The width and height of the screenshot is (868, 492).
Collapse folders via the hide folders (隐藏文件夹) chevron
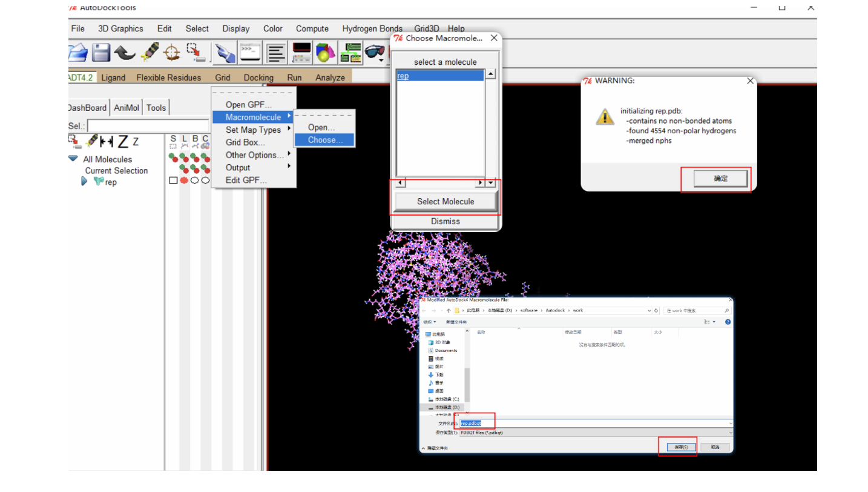point(424,448)
